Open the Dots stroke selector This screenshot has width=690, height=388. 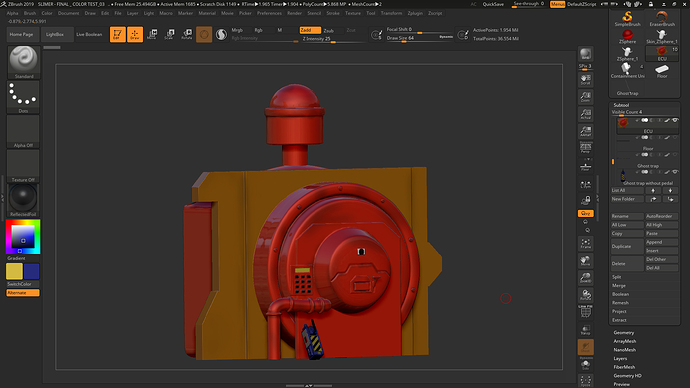[23, 97]
